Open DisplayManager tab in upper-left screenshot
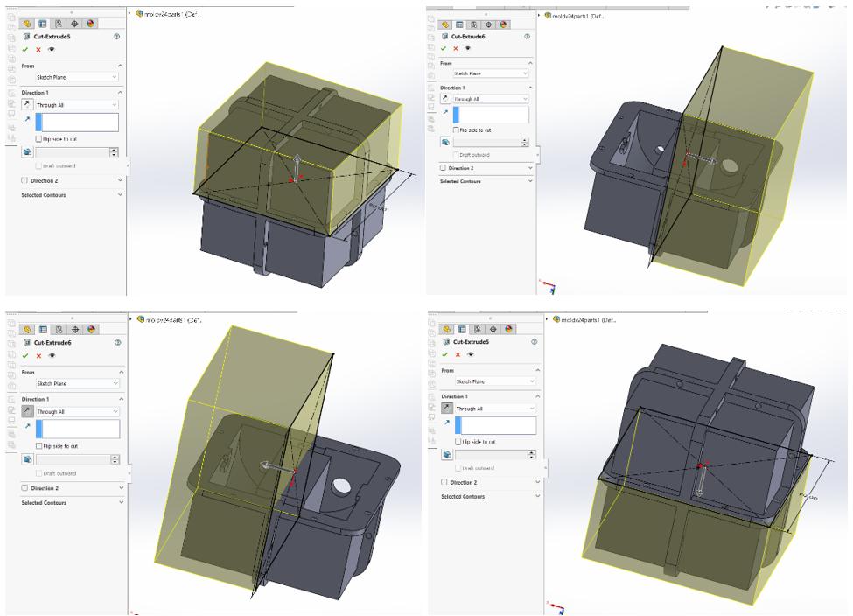The image size is (853, 616). tap(90, 24)
